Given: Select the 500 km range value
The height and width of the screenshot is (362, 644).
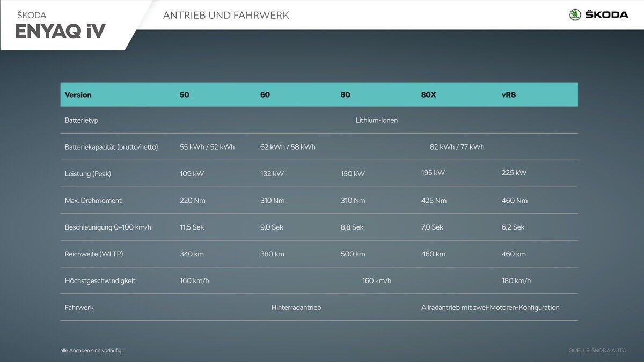Looking at the screenshot, I should point(353,254).
